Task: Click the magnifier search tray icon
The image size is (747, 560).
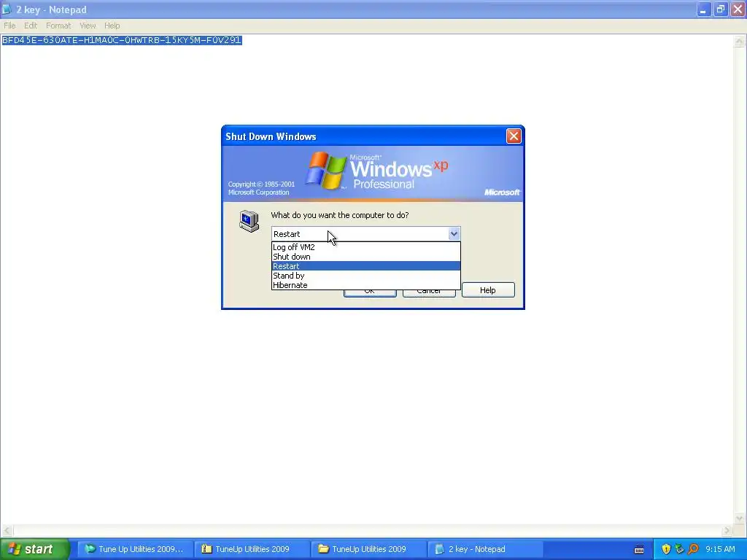Action: coord(693,549)
